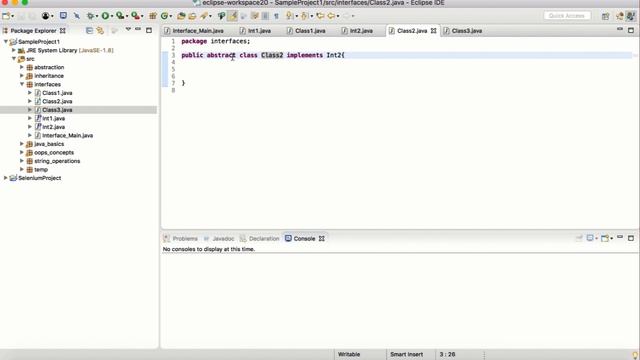The image size is (640, 360).
Task: Minimize the Package Explorer panel
Action: click(x=138, y=29)
